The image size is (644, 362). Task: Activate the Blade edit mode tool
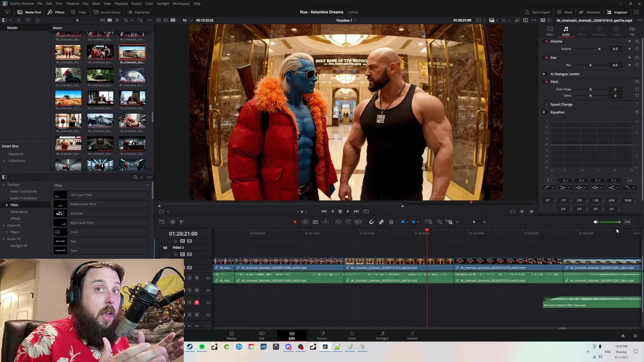pos(315,222)
